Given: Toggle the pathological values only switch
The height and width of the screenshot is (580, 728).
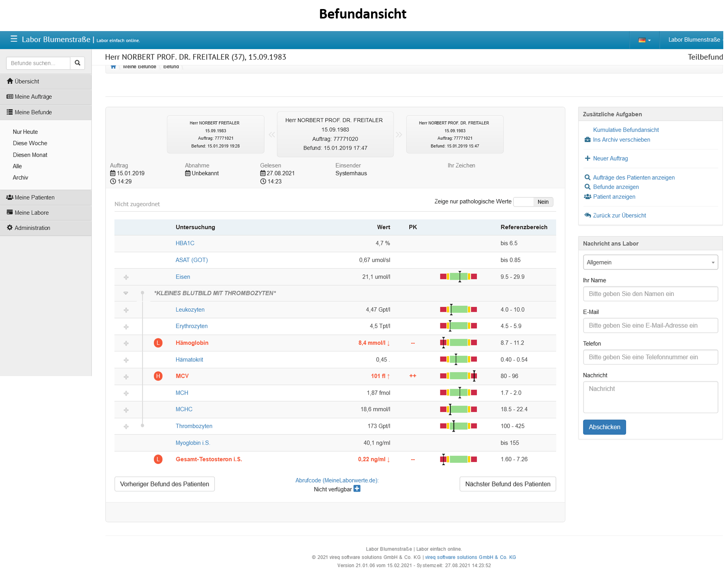Looking at the screenshot, I should 533,202.
